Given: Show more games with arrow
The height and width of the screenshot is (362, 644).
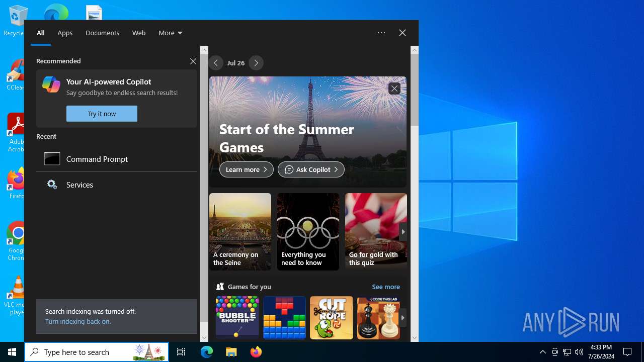Looking at the screenshot, I should coord(403,318).
